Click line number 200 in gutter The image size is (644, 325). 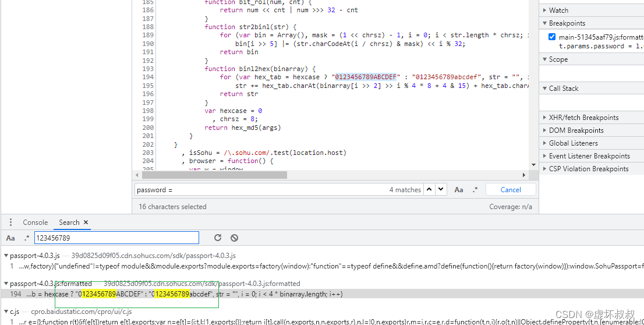click(148, 128)
